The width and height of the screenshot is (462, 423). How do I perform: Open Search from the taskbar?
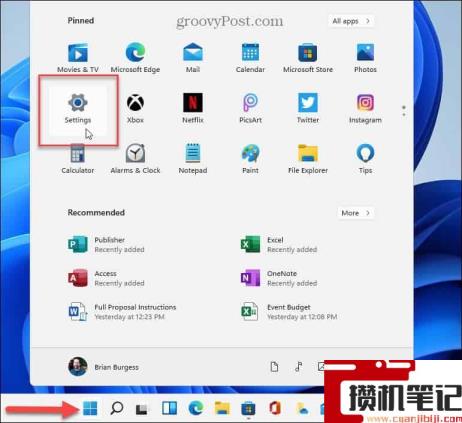coord(117,408)
